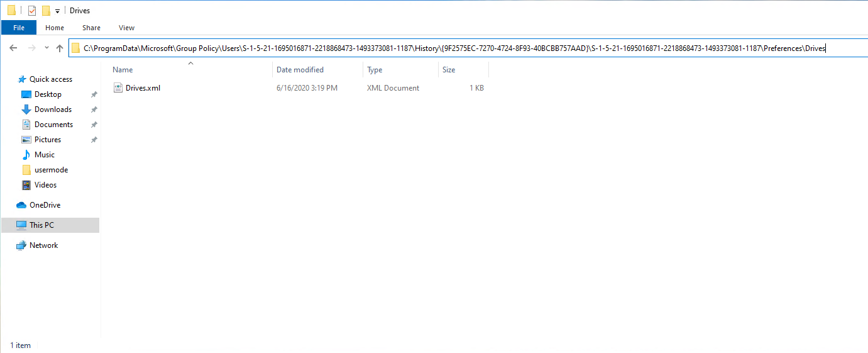Viewport: 868px width, 353px height.
Task: Click the Videos film strip icon
Action: tap(26, 185)
